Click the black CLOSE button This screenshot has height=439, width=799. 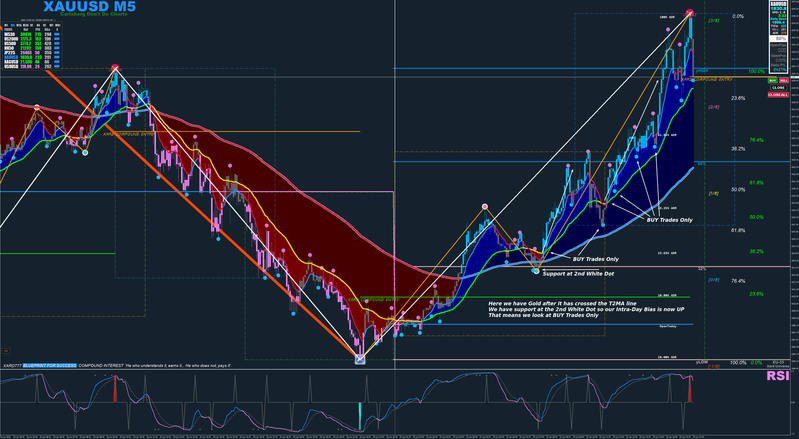[x=778, y=88]
